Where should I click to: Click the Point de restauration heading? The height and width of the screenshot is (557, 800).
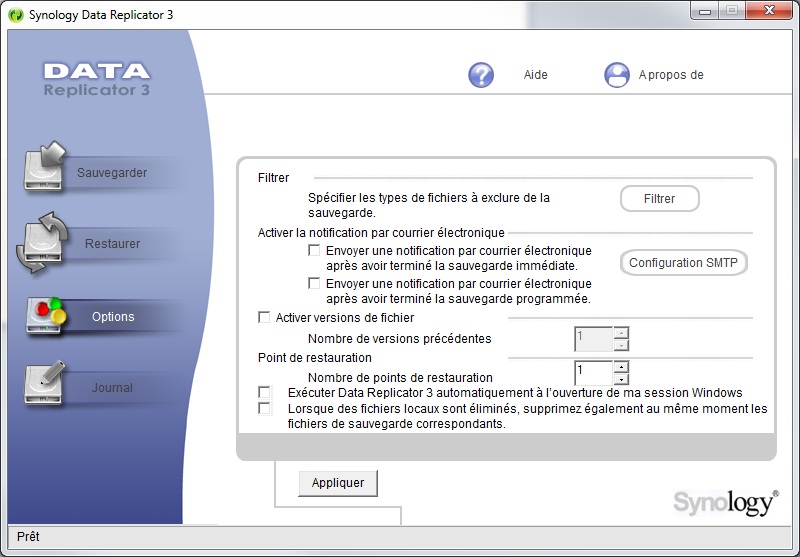pos(315,358)
